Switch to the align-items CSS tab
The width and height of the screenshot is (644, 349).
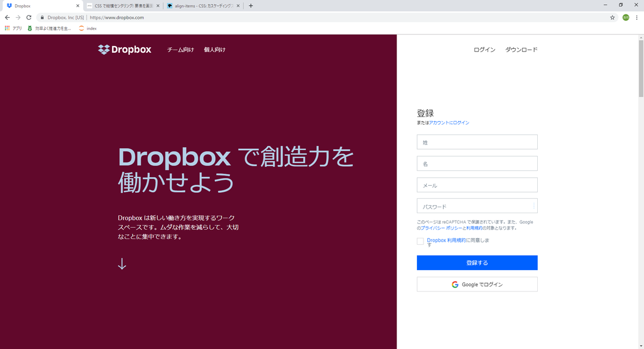[x=203, y=6]
